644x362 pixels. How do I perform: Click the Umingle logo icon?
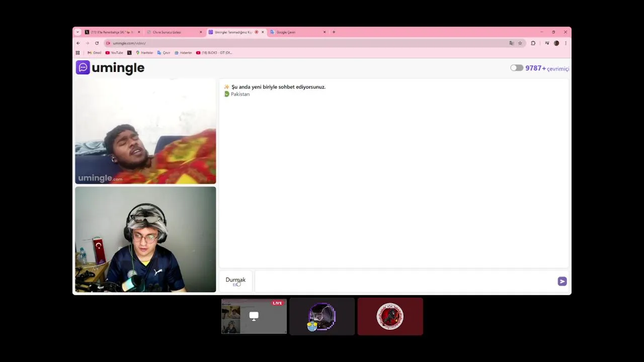point(83,67)
